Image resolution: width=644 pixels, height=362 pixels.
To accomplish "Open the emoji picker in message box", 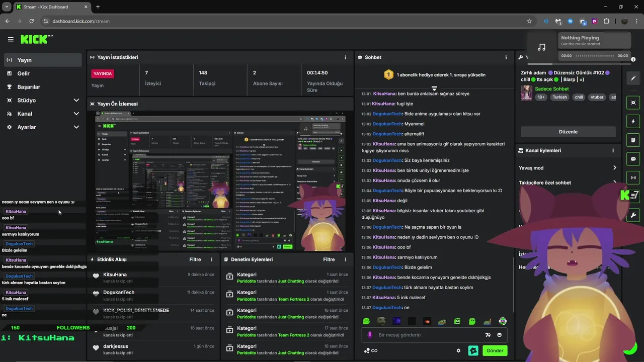I will point(500,335).
